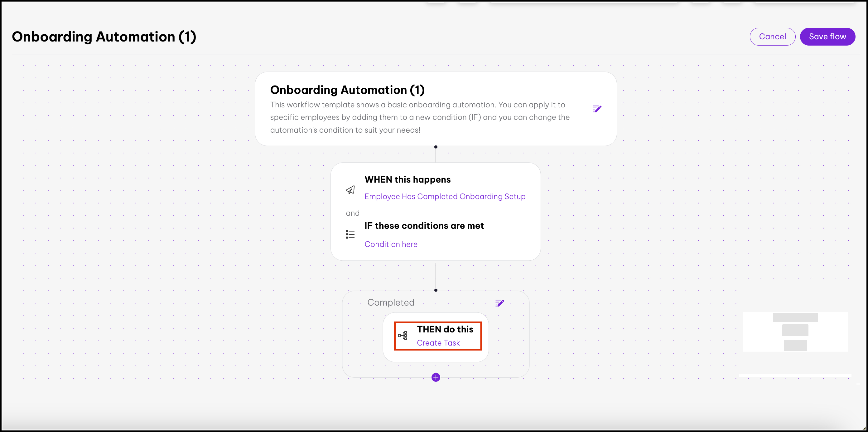Open the Create Task action
Screen dimensions: 868x432
(438, 343)
